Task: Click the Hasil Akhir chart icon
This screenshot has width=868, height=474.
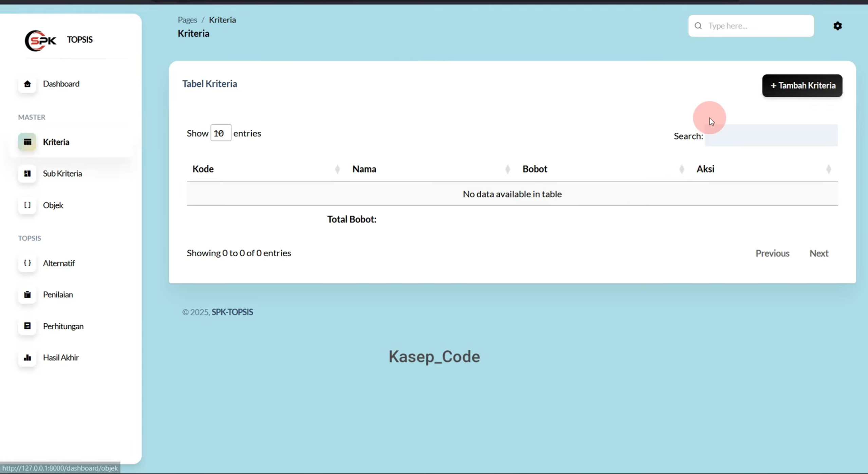Action: pyautogui.click(x=27, y=358)
